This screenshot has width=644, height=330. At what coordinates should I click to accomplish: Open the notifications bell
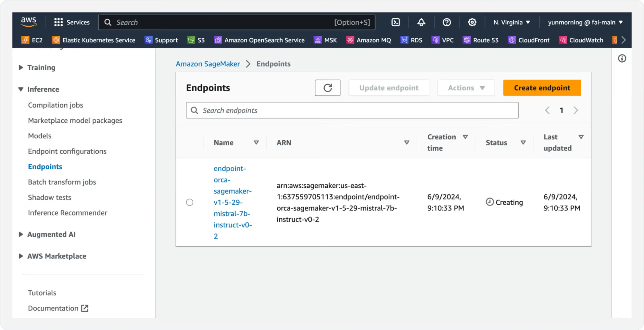coord(421,22)
